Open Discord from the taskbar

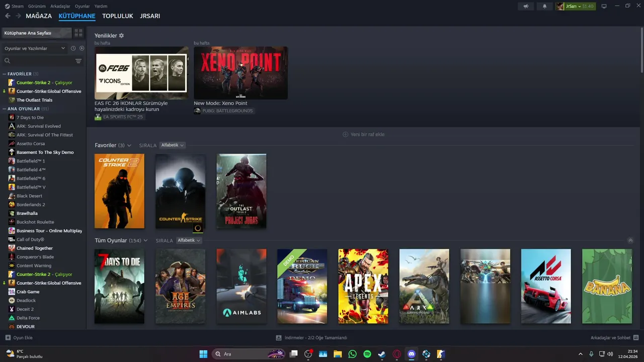click(x=412, y=354)
